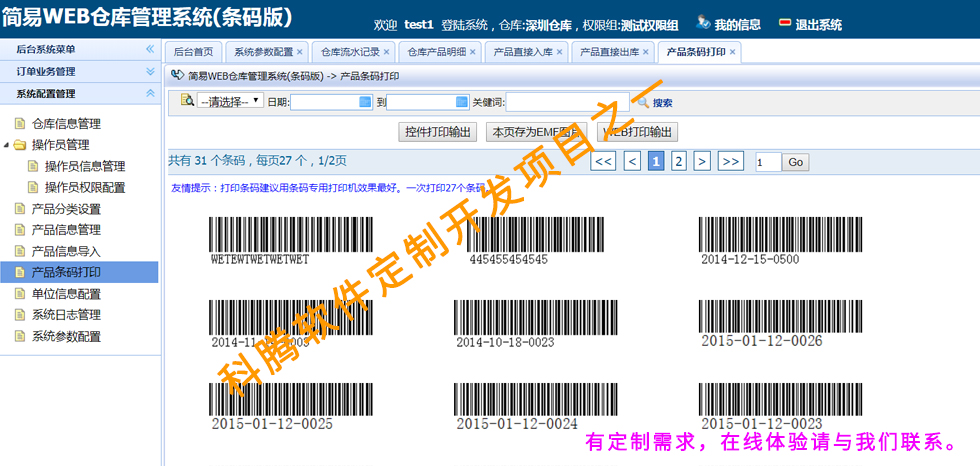Click page icon beside 产品信息管理
980x466 pixels.
[x=20, y=229]
